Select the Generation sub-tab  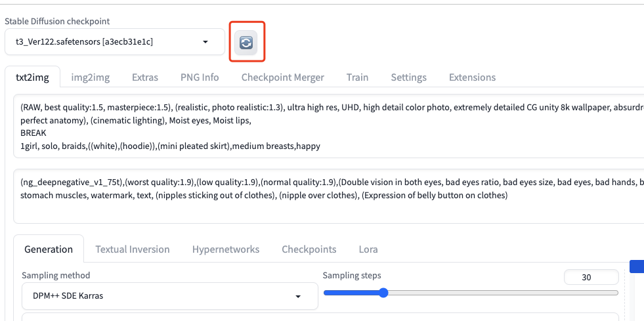click(49, 249)
